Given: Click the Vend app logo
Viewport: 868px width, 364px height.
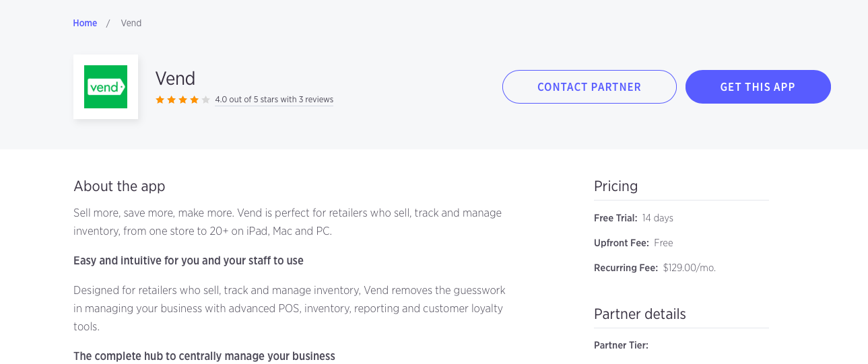Looking at the screenshot, I should click(x=106, y=87).
